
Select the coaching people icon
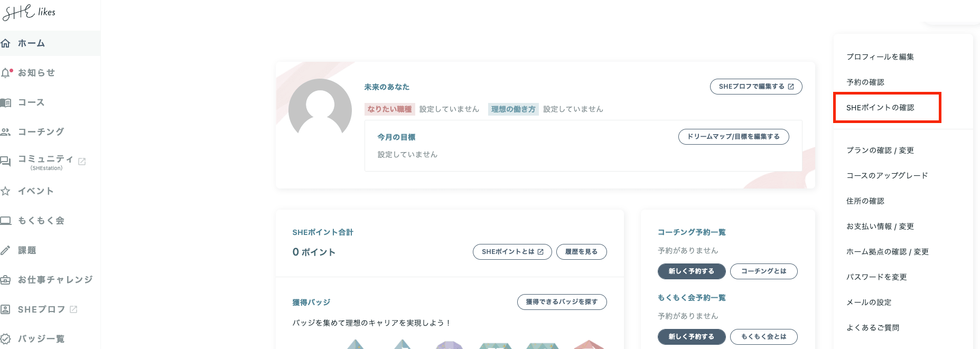6,132
